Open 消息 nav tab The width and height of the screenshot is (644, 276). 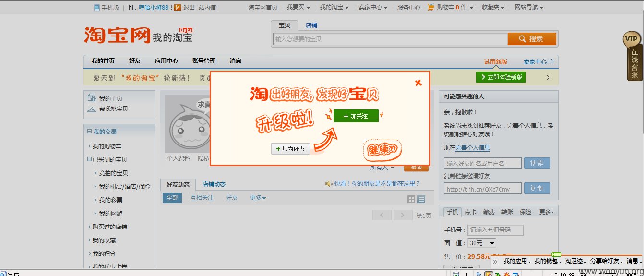click(x=236, y=61)
